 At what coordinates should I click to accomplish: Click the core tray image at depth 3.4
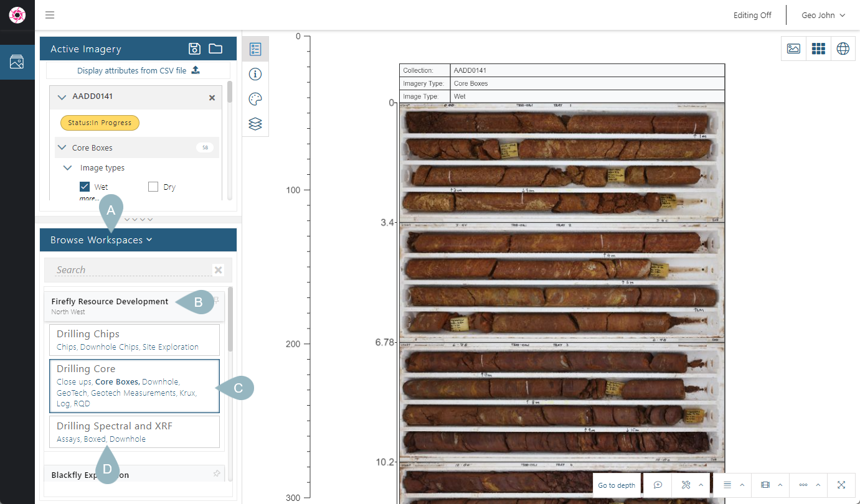point(562,283)
